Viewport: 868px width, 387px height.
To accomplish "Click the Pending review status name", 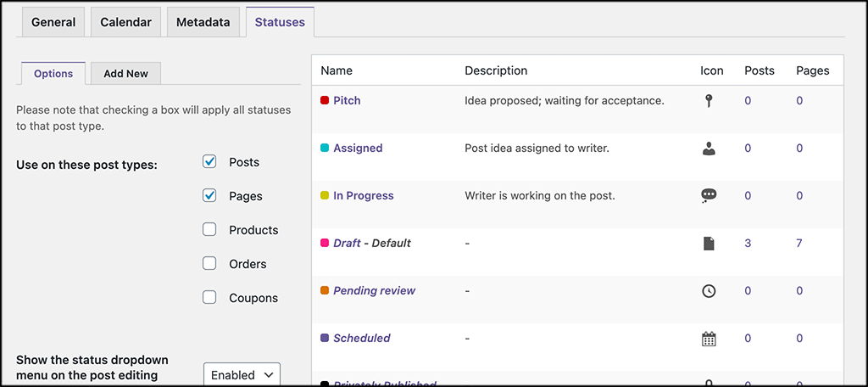I will click(x=374, y=291).
